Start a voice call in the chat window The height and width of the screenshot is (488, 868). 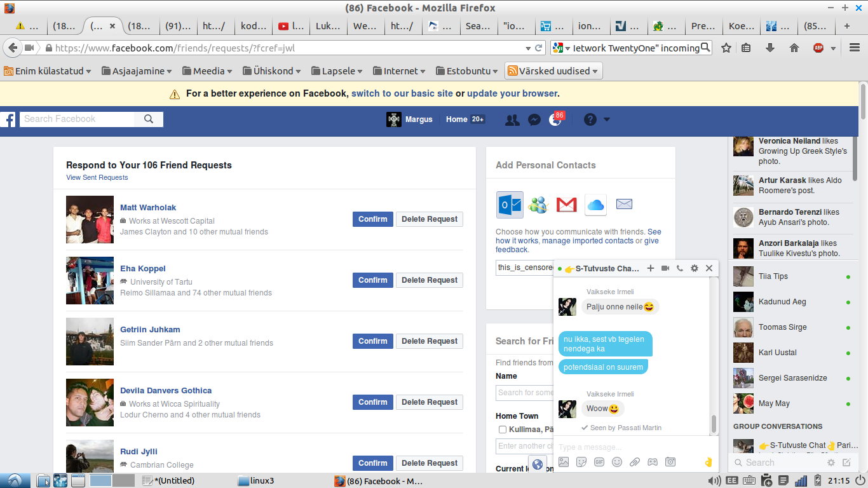coord(680,269)
